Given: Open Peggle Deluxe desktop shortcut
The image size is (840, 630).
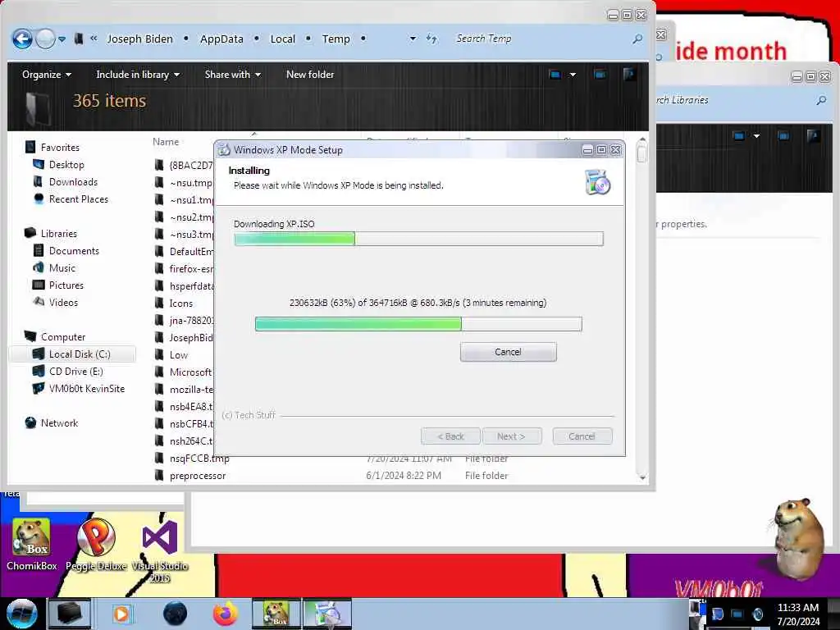Looking at the screenshot, I should coord(97,545).
